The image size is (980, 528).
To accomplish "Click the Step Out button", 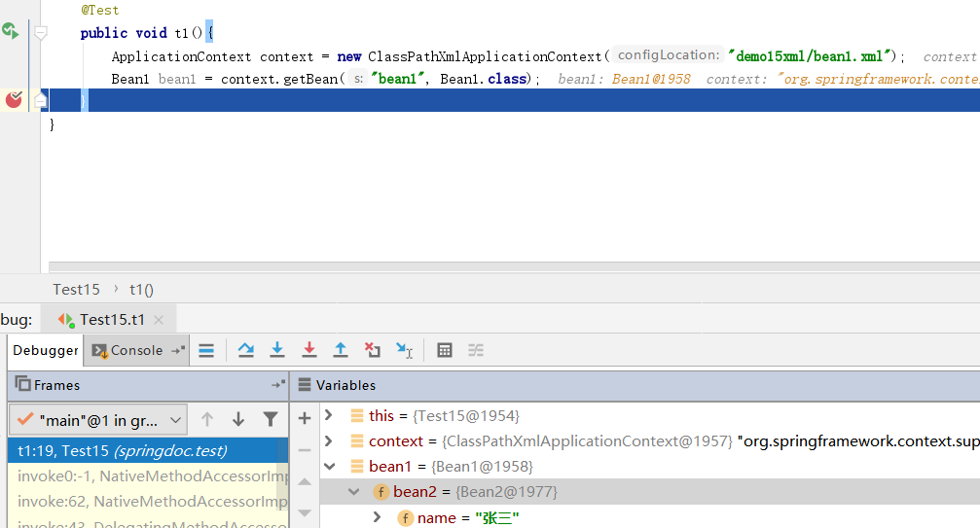I will pos(340,350).
